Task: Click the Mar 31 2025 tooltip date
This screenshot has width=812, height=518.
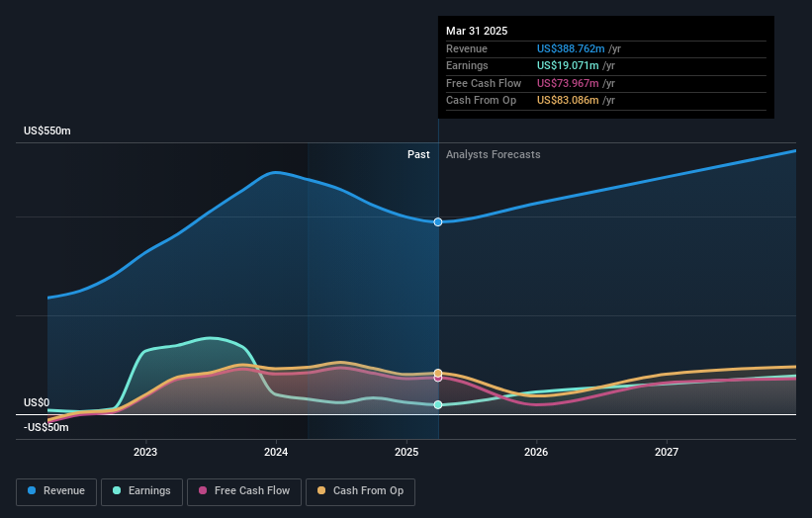Action: [477, 31]
